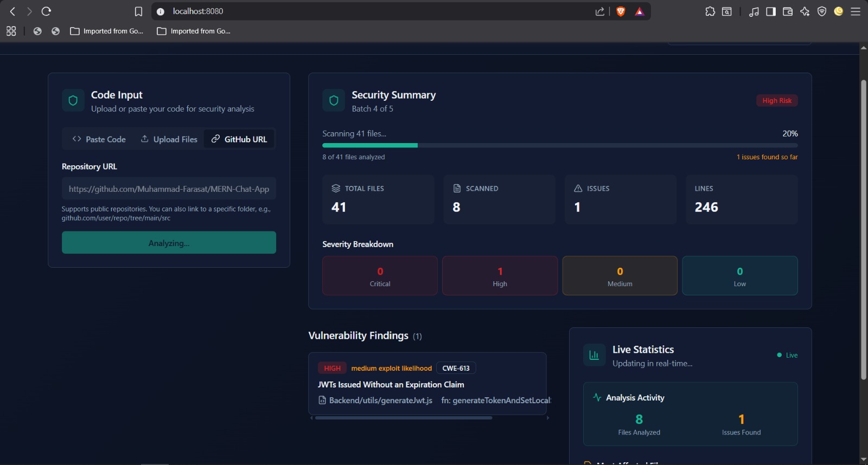
Task: Click the Repository URL input field
Action: [x=169, y=189]
